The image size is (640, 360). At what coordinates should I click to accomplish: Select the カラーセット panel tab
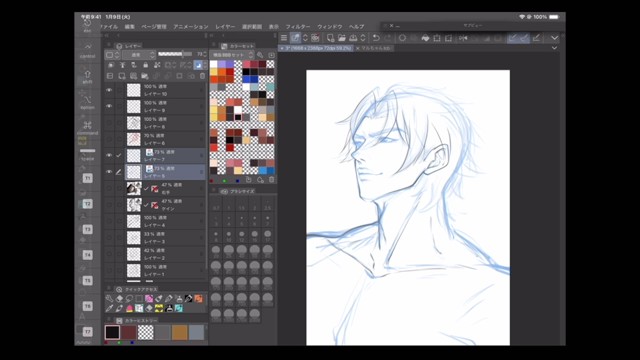click(x=238, y=46)
